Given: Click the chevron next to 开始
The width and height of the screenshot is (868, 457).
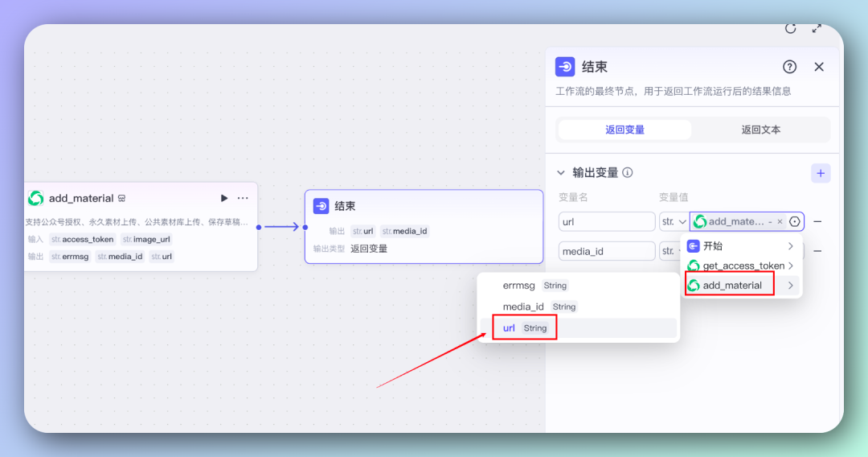Looking at the screenshot, I should click(x=791, y=246).
